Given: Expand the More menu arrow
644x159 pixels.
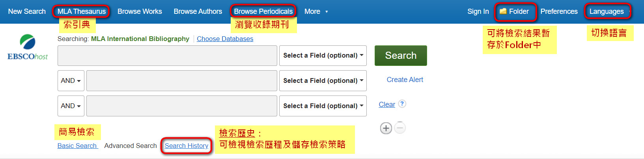Looking at the screenshot, I should coord(327,12).
